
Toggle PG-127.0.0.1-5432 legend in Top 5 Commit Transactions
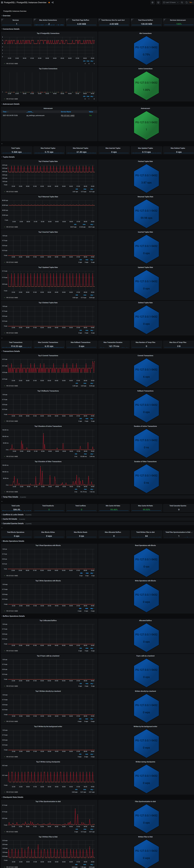point(12,386)
